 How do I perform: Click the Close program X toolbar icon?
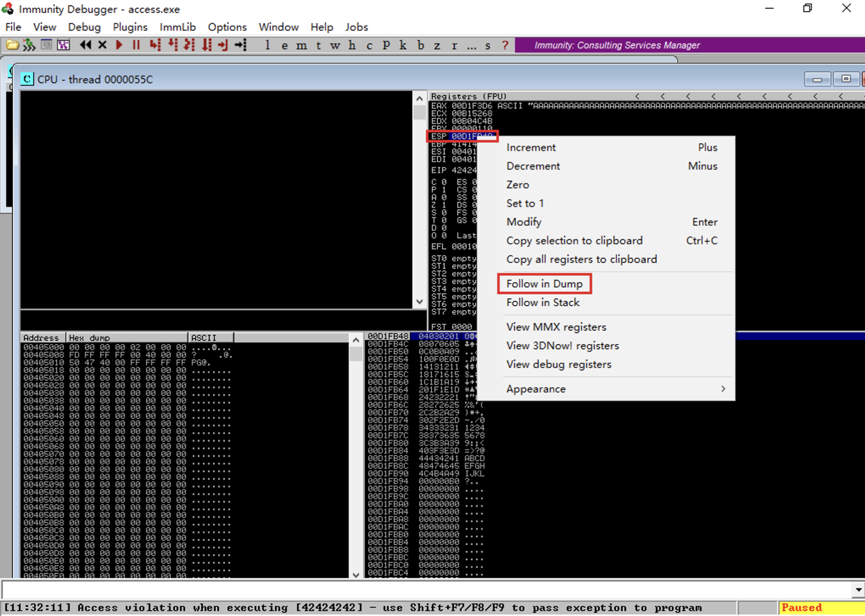coord(102,45)
